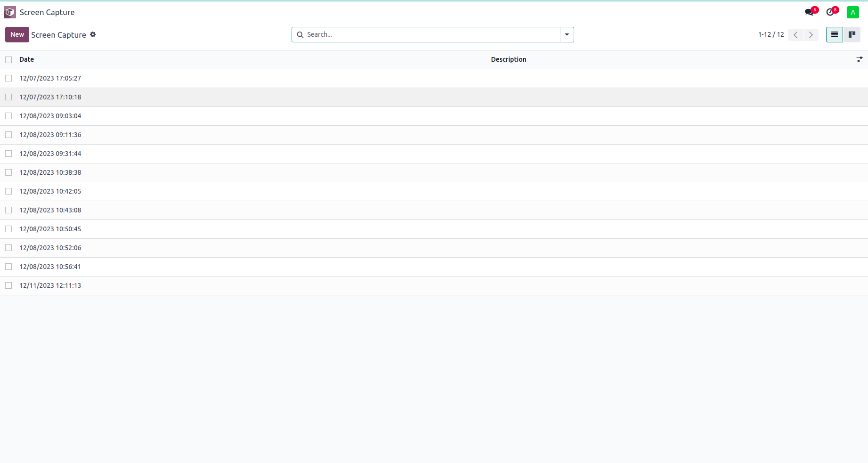This screenshot has width=868, height=463.
Task: Check the 12/08/2023 10:50:45 row checkbox
Action: click(8, 229)
